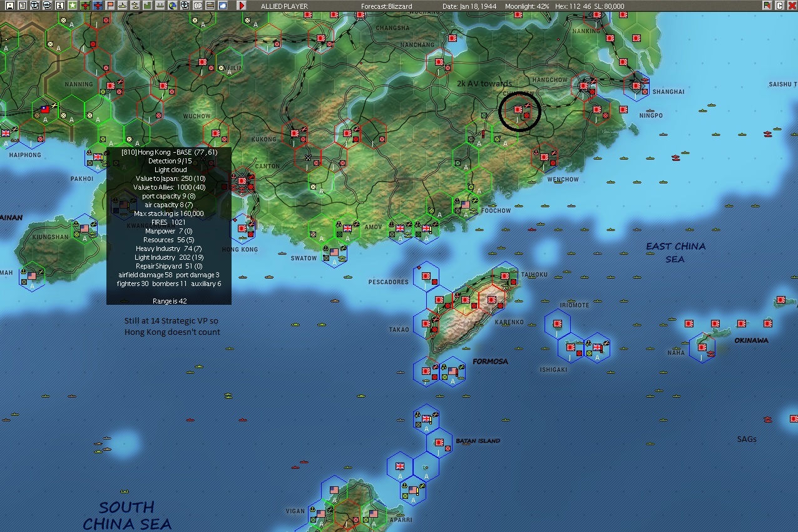Click the FORMOSA island label
798x532 pixels.
pos(490,361)
